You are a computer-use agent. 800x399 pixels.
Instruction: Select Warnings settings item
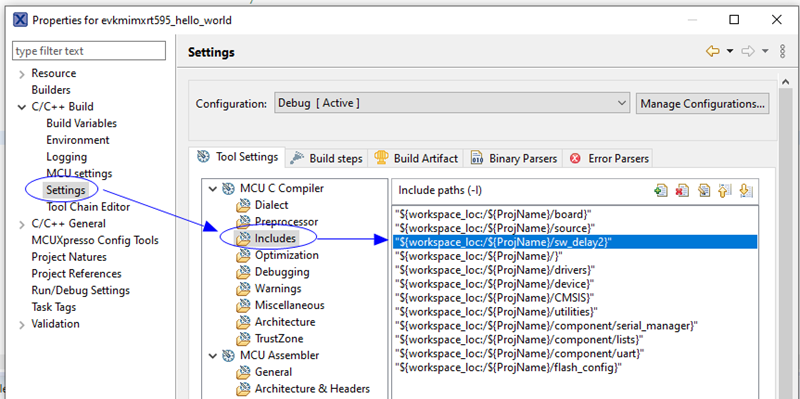(x=278, y=289)
